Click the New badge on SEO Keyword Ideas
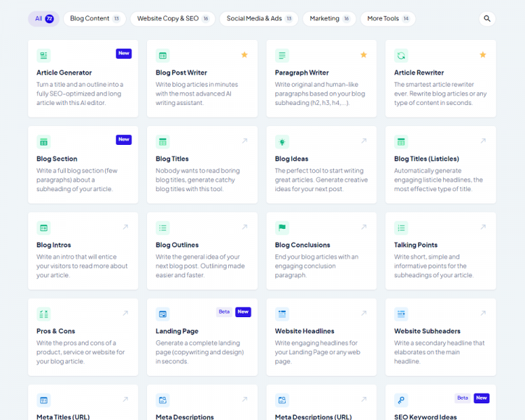 482,398
